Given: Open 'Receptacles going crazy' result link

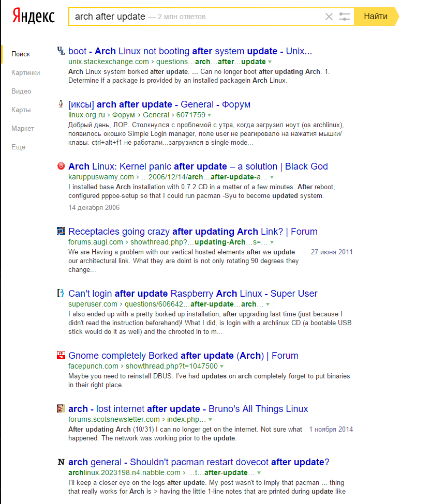Looking at the screenshot, I should pyautogui.click(x=193, y=232).
